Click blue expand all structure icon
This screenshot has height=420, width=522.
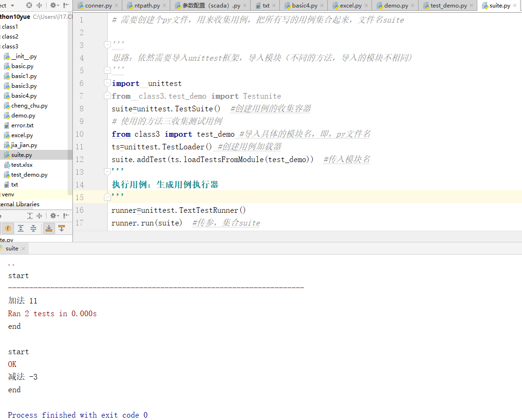coord(21,228)
